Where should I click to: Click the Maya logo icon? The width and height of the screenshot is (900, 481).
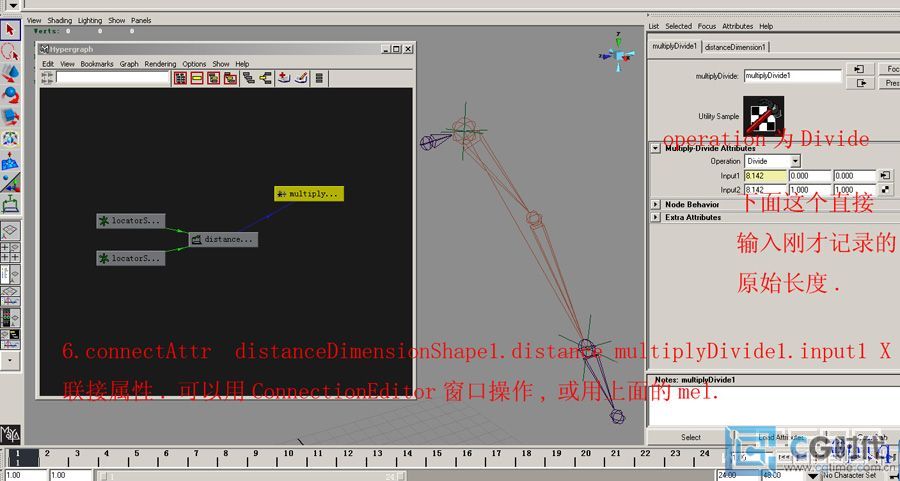pyautogui.click(x=10, y=435)
